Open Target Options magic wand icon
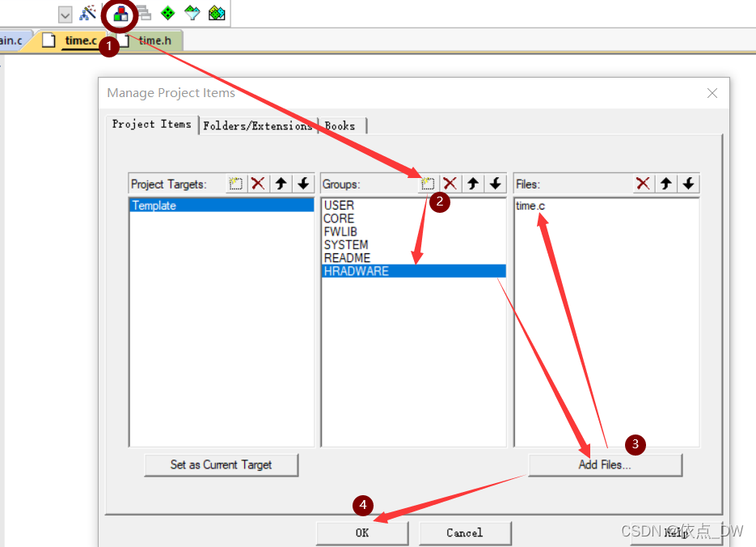756x547 pixels. point(88,13)
